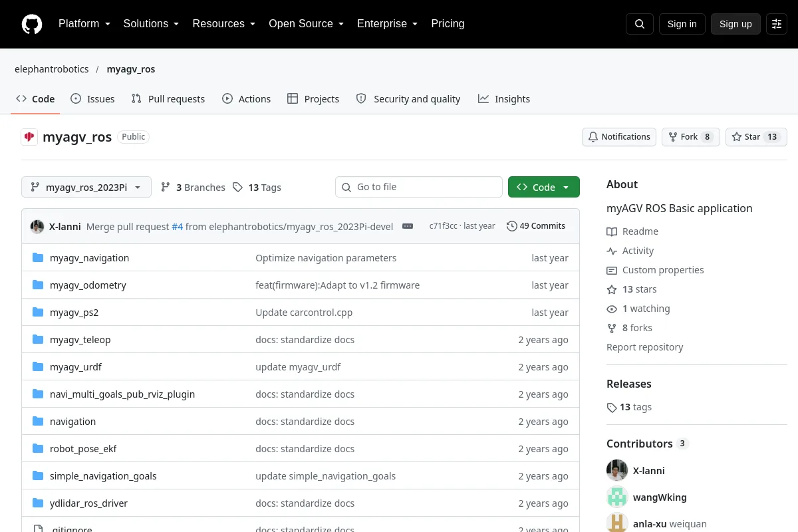Image resolution: width=798 pixels, height=532 pixels.
Task: Click the Sign up button
Action: point(735,24)
